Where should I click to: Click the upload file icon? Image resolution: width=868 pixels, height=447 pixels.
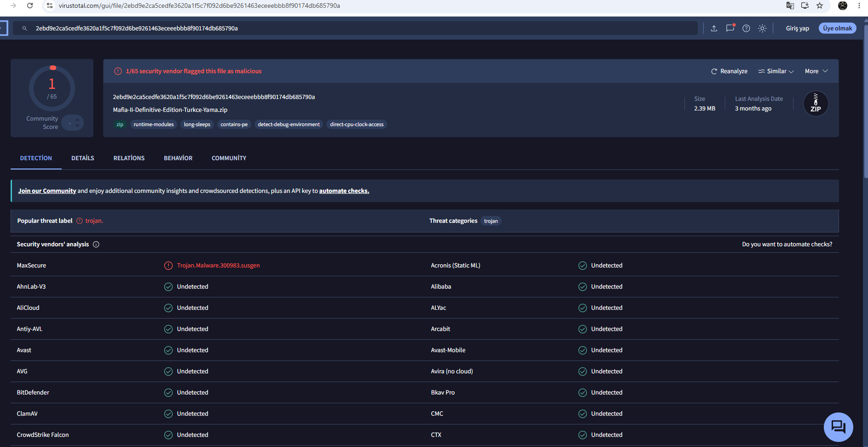point(714,29)
